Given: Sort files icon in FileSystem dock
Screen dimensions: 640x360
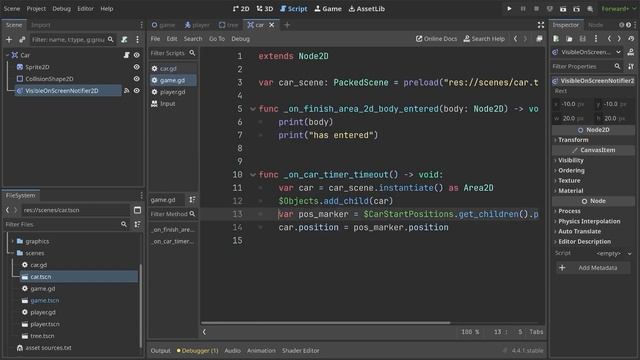Looking at the screenshot, I should coord(138,224).
